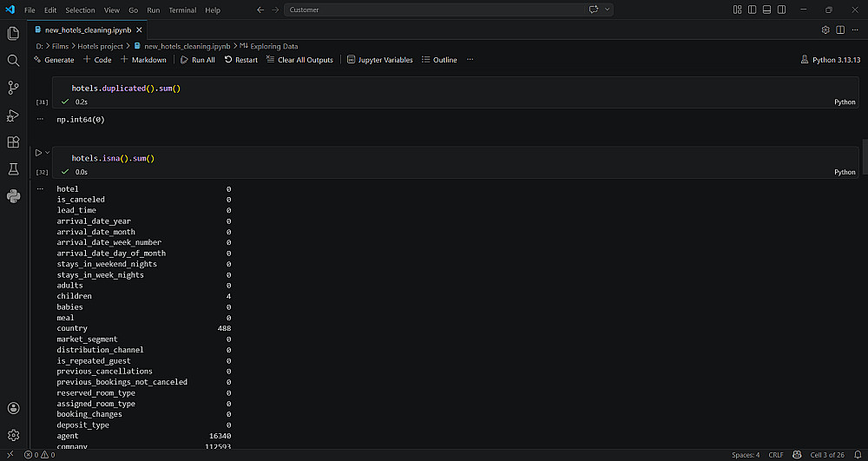Open the Python sidebar icon

pos(13,196)
